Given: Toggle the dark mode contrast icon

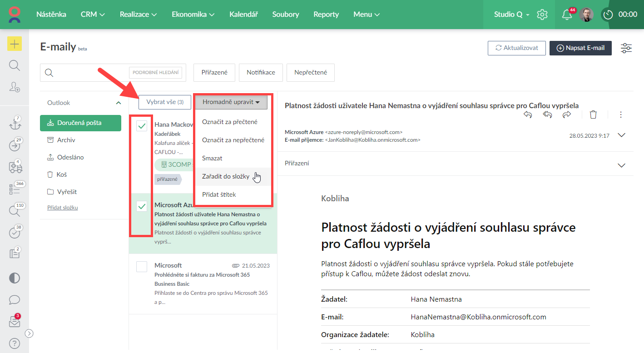Looking at the screenshot, I should pyautogui.click(x=15, y=278).
